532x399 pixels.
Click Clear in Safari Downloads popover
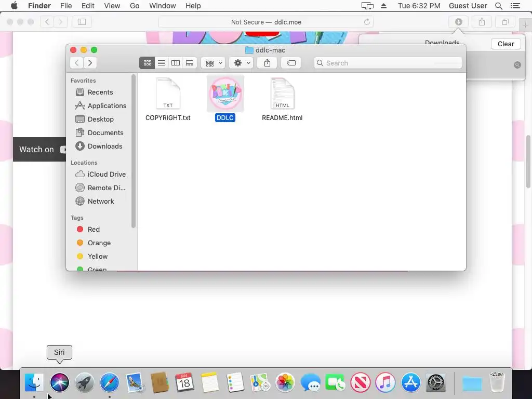[x=506, y=44]
